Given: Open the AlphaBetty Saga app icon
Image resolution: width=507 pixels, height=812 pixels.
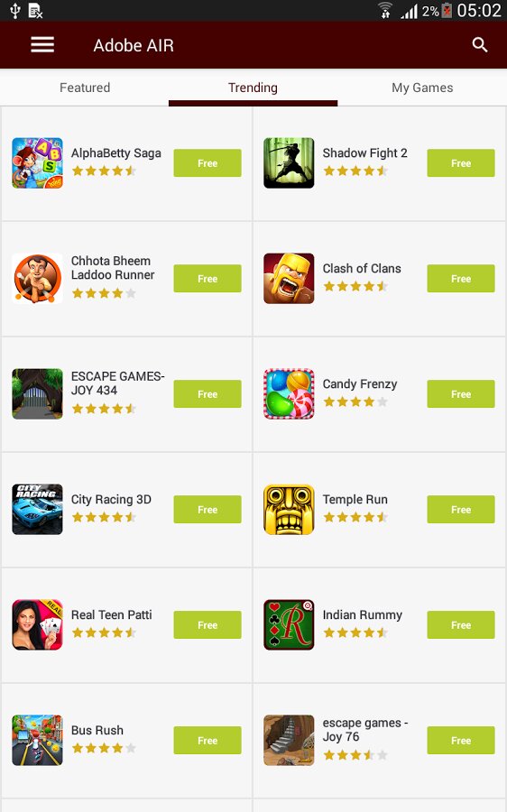Looking at the screenshot, I should 37,163.
